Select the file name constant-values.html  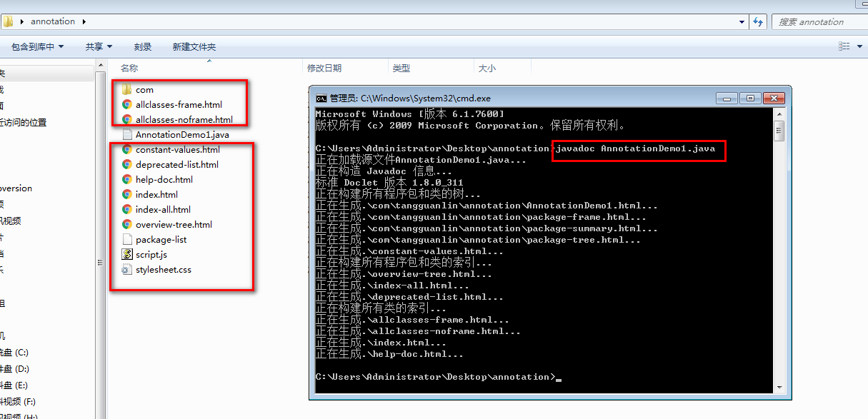point(178,149)
